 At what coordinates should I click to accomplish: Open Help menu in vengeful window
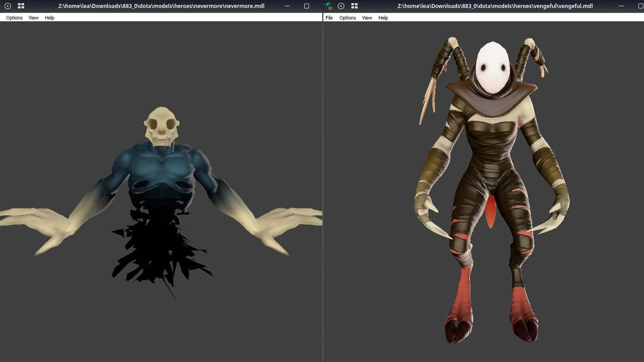[x=383, y=18]
